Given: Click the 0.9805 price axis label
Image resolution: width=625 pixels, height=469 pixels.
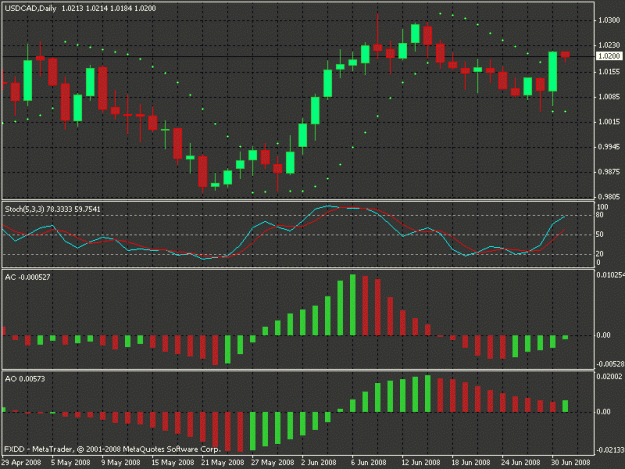Looking at the screenshot, I should 609,197.
